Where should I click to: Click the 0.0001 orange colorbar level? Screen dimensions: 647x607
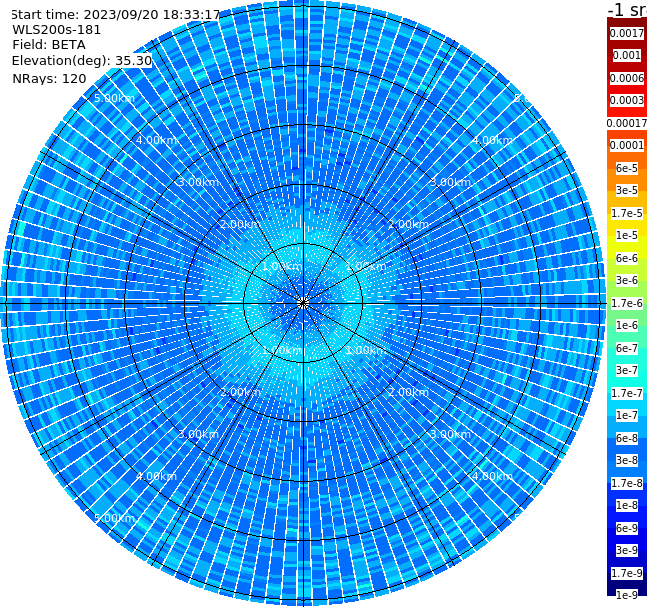point(626,145)
